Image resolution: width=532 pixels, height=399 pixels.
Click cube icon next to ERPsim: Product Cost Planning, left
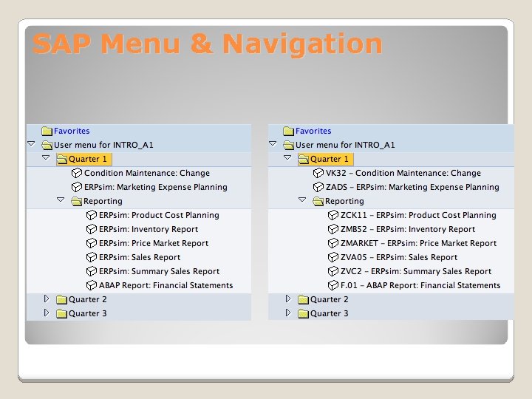pyautogui.click(x=92, y=215)
